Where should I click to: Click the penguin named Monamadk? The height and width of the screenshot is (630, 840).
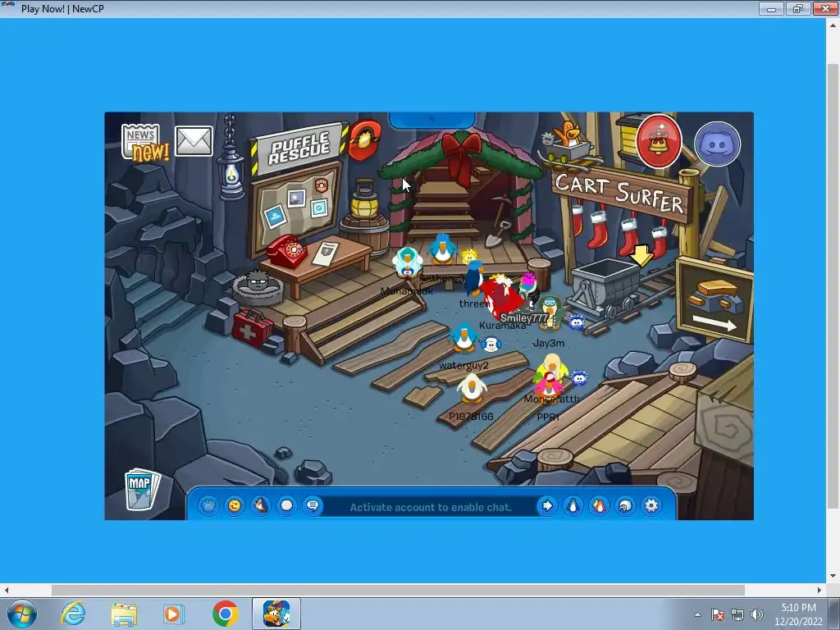point(407,263)
